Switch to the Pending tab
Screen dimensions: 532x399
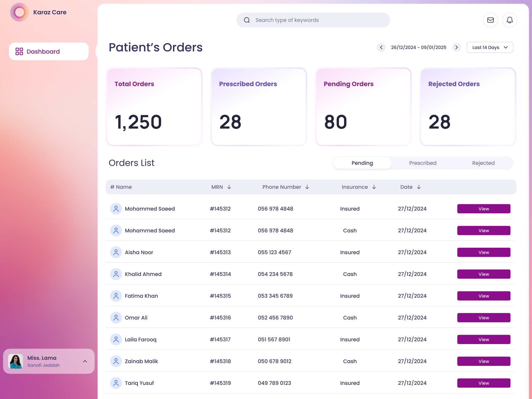coord(362,163)
